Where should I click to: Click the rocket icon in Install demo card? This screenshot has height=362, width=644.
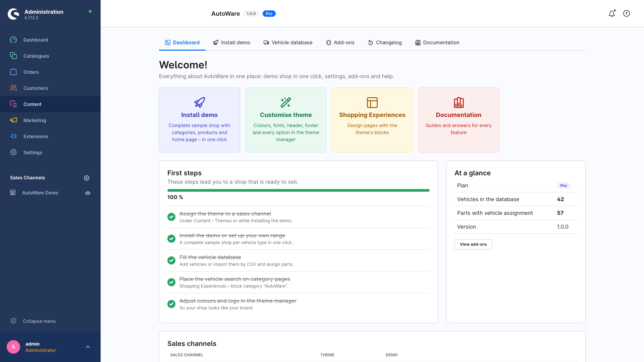coord(200,103)
